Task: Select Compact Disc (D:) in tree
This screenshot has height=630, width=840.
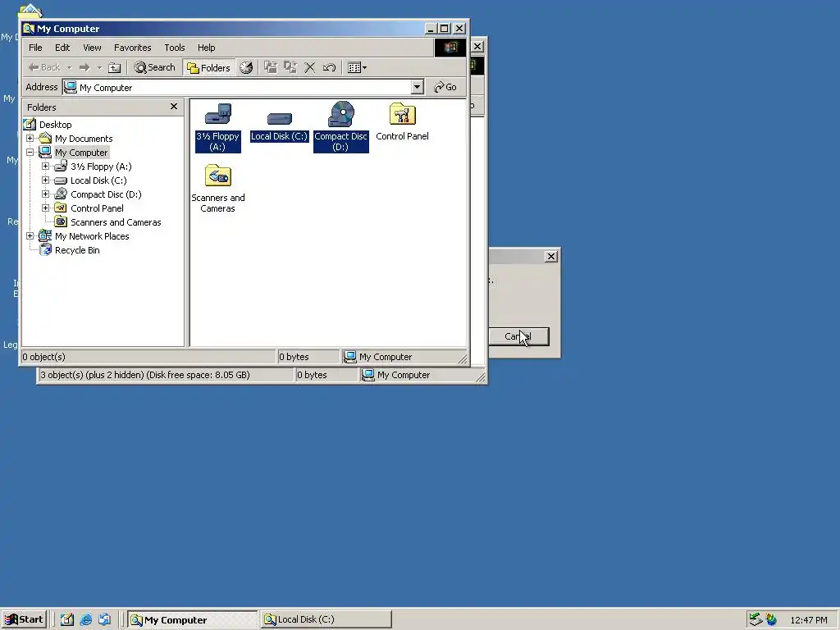Action: [106, 194]
